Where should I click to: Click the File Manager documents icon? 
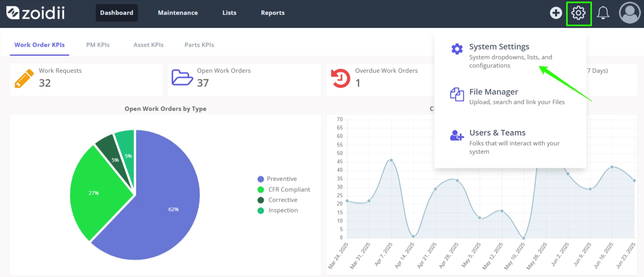click(x=457, y=94)
